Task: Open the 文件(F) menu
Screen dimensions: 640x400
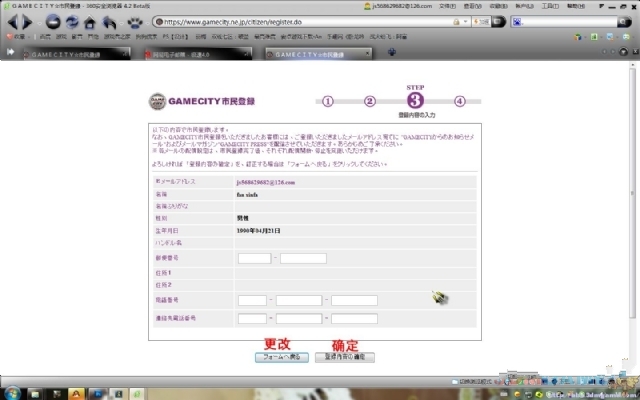Action: coord(447,6)
